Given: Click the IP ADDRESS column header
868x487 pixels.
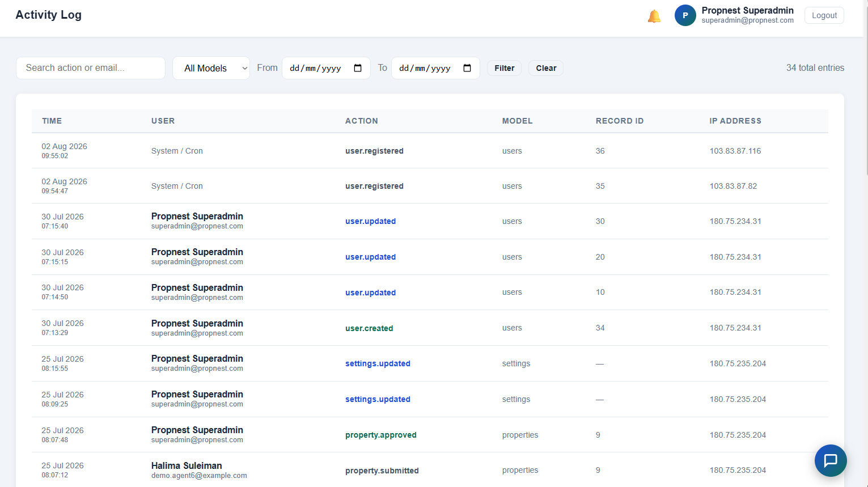Looking at the screenshot, I should (x=735, y=121).
